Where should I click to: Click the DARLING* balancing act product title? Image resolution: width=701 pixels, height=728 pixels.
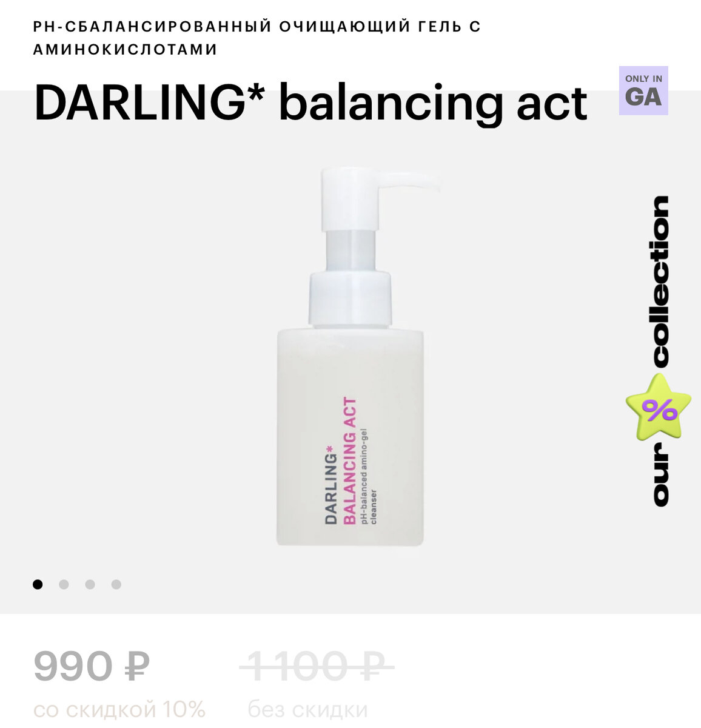(x=310, y=103)
